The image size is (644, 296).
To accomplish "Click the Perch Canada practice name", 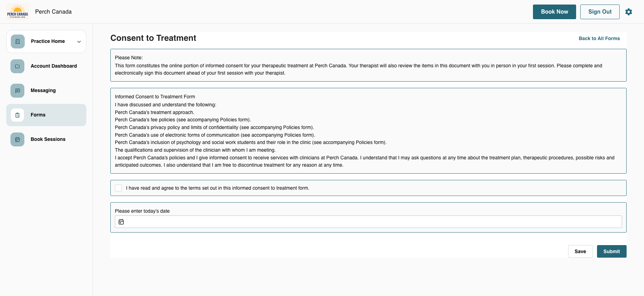I will click(x=53, y=12).
